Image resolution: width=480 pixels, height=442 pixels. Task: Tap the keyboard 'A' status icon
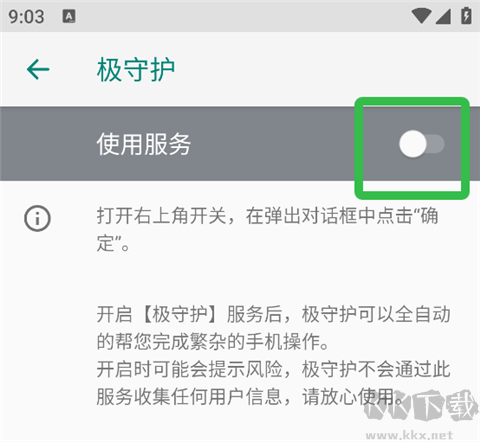[69, 16]
